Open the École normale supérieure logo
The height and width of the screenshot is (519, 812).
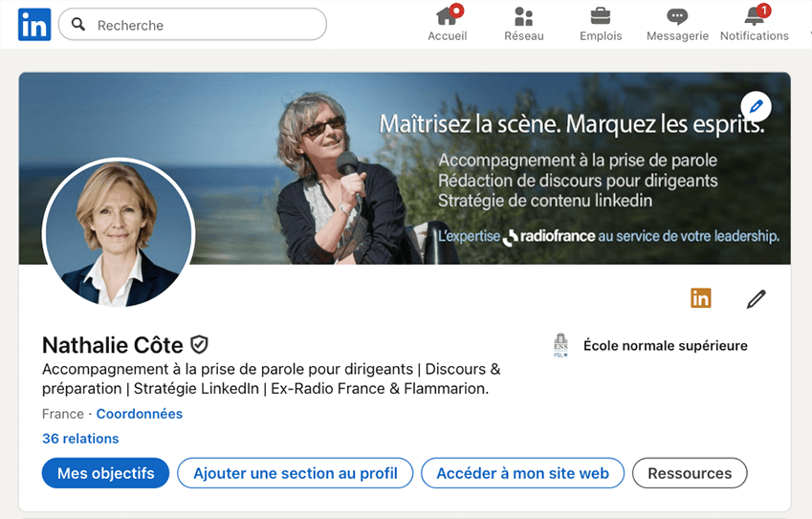coord(560,346)
